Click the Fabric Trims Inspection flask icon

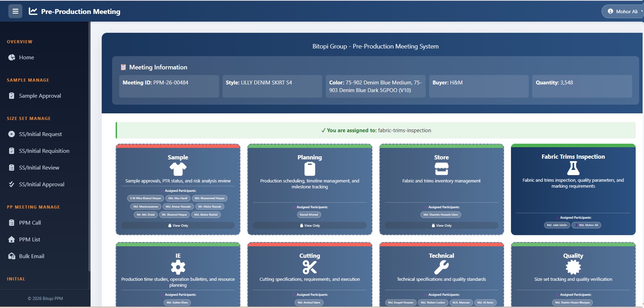pyautogui.click(x=573, y=168)
